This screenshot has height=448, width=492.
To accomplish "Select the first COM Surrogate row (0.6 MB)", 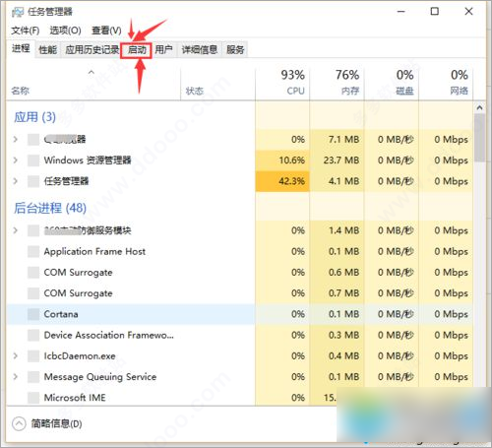I will (x=239, y=272).
